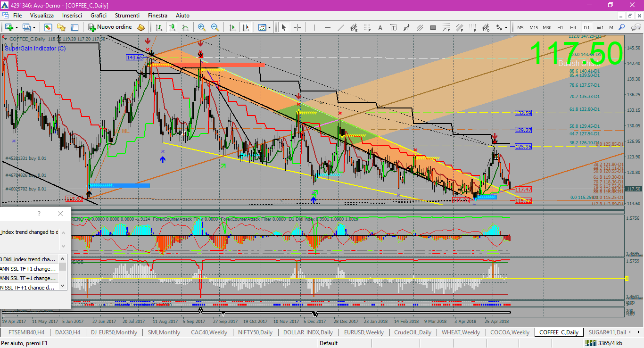This screenshot has width=644, height=348.
Task: Open the Visualizza menu
Action: [x=42, y=16]
